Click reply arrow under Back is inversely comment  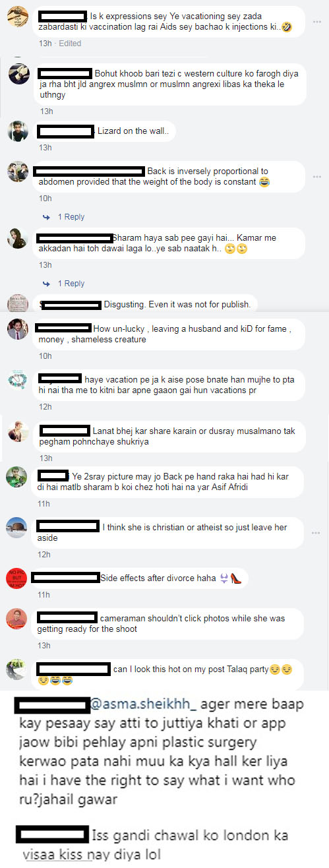click(x=46, y=217)
